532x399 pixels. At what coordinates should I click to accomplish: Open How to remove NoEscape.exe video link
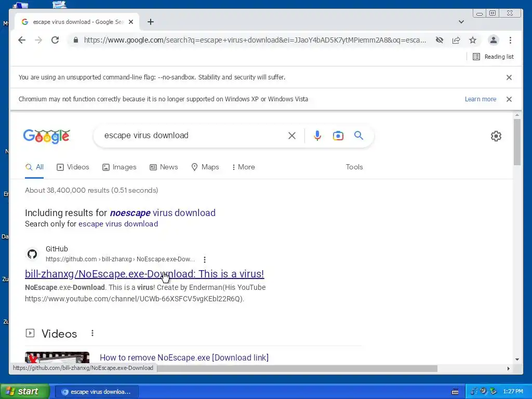(x=184, y=357)
